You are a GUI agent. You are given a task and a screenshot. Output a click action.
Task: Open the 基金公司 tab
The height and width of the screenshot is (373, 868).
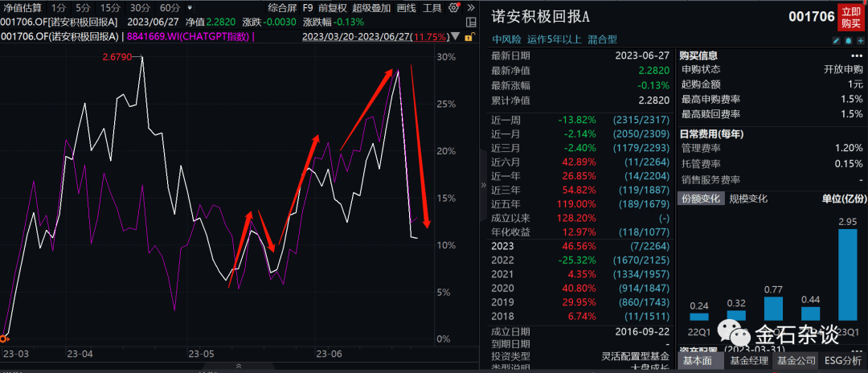pyautogui.click(x=796, y=361)
